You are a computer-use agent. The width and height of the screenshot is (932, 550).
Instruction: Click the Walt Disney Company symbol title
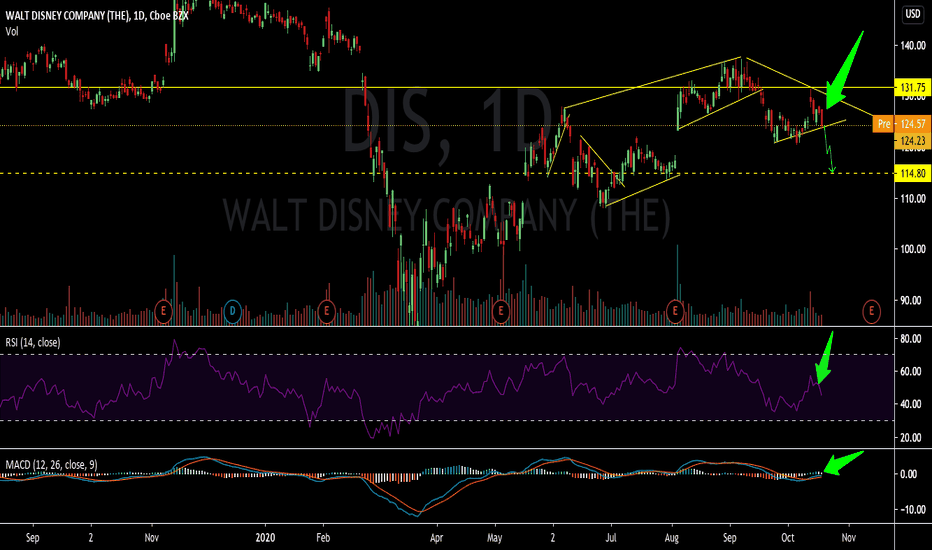pyautogui.click(x=97, y=16)
